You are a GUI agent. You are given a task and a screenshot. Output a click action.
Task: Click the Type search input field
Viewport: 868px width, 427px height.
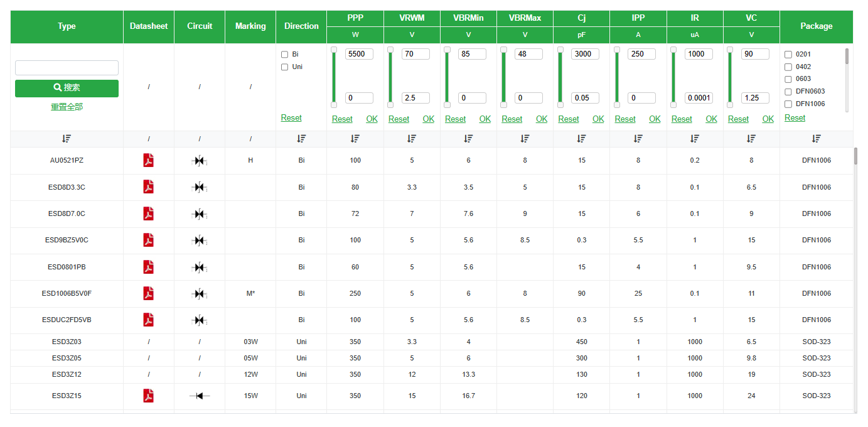[x=67, y=68]
